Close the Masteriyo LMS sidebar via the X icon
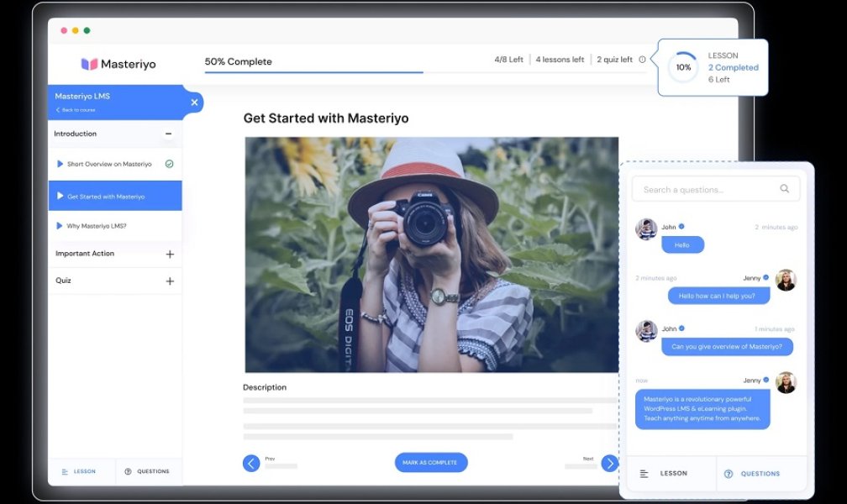 click(x=193, y=102)
